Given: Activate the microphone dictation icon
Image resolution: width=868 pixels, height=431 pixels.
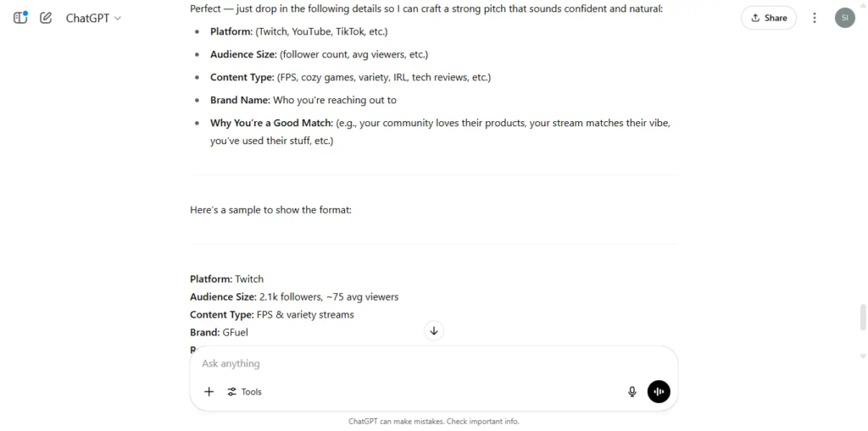Looking at the screenshot, I should pyautogui.click(x=632, y=392).
